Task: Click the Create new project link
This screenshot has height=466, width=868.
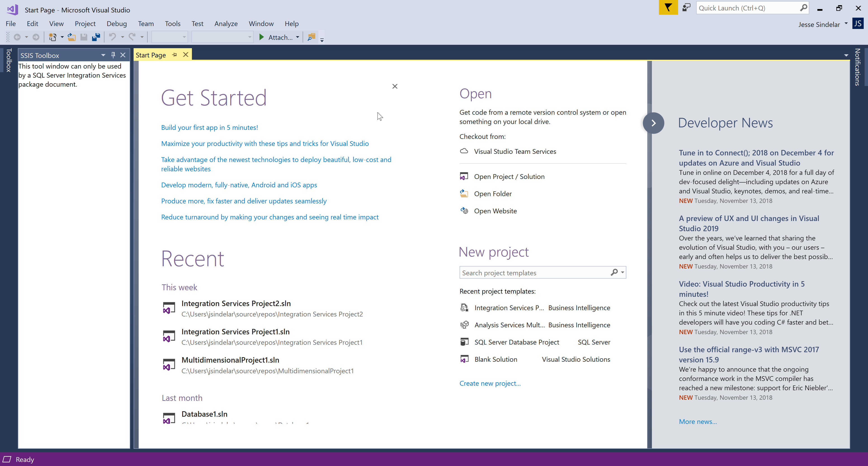Action: pyautogui.click(x=490, y=383)
